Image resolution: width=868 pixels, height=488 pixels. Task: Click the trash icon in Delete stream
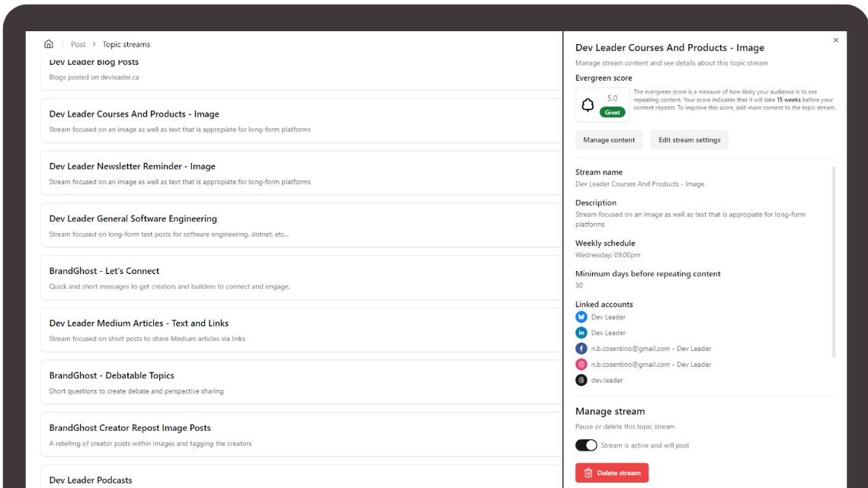click(588, 473)
